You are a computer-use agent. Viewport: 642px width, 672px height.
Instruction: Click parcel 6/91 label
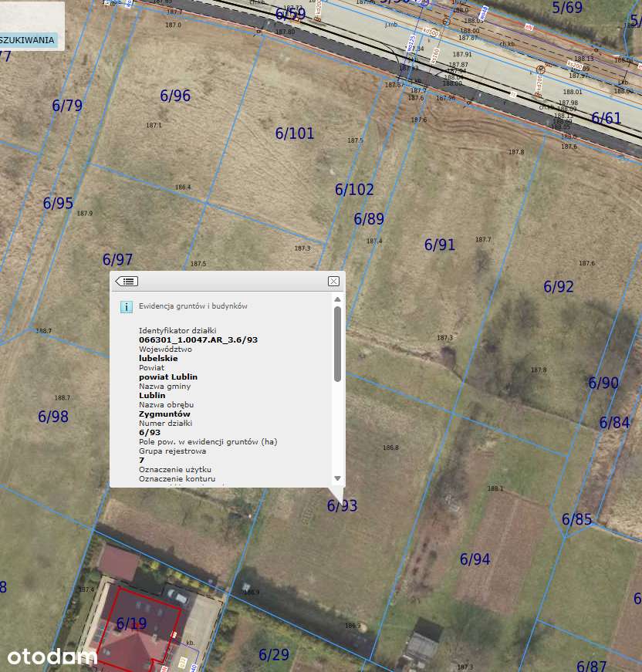coord(440,245)
